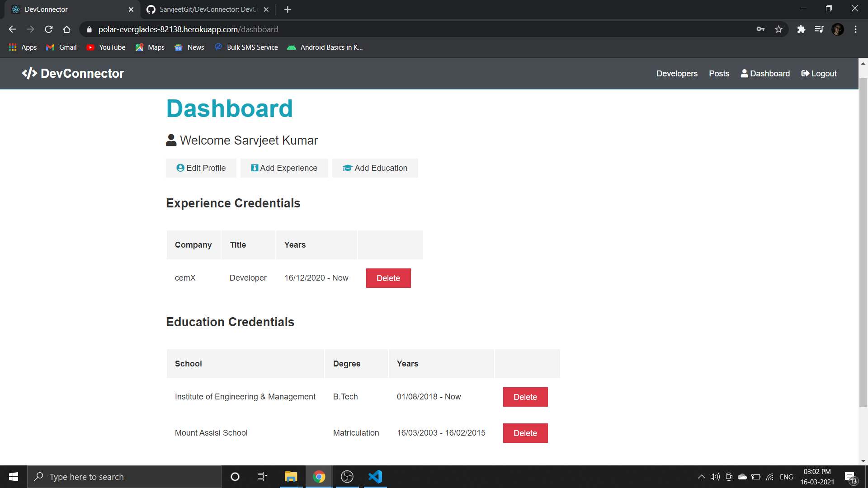Delete the cemX experience entry
The width and height of the screenshot is (868, 488).
tap(388, 278)
